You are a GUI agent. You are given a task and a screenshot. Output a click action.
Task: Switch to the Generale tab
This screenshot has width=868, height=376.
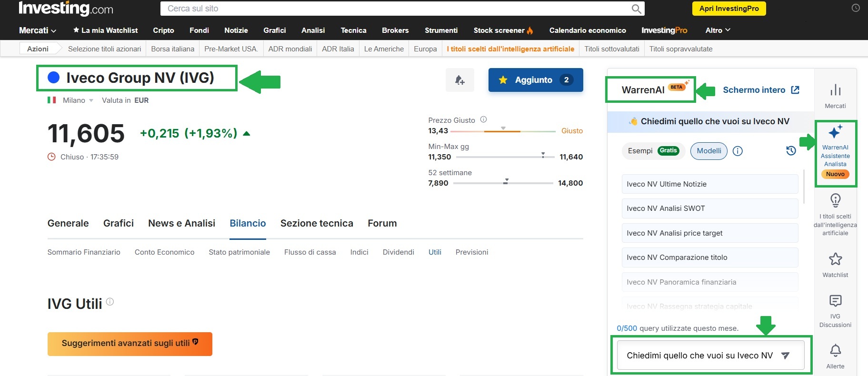click(68, 223)
